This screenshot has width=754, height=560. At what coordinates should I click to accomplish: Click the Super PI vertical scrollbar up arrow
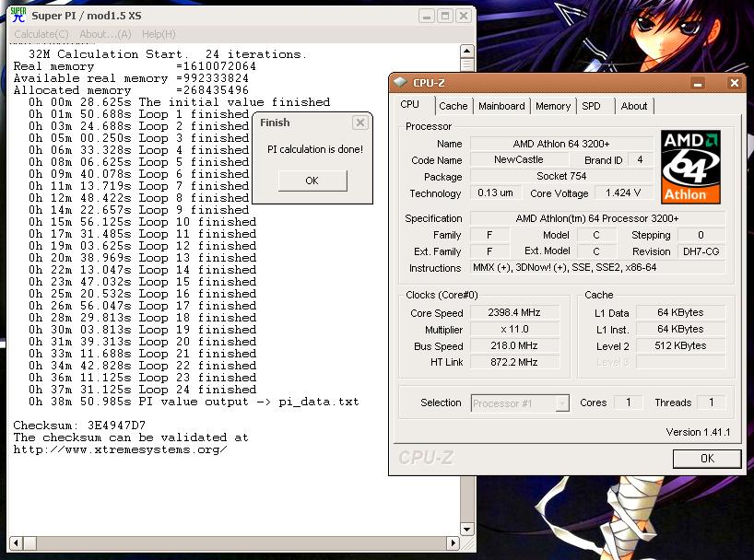point(467,51)
